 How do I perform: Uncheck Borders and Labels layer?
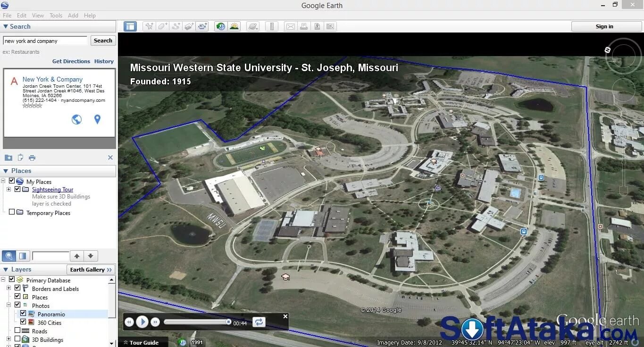tap(17, 288)
